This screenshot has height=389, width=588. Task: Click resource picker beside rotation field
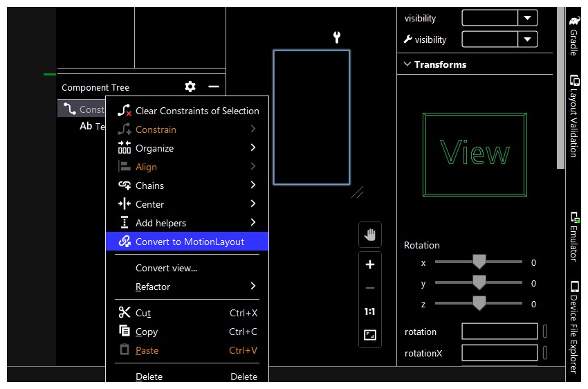point(545,332)
